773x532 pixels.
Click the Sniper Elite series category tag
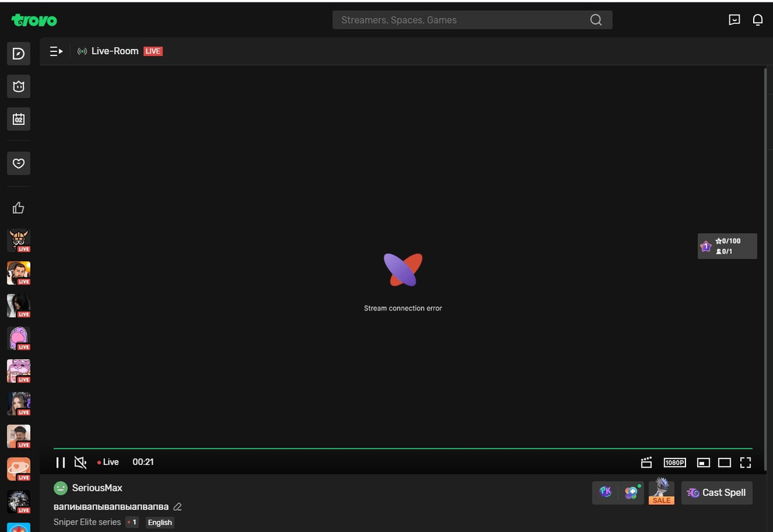tap(86, 522)
